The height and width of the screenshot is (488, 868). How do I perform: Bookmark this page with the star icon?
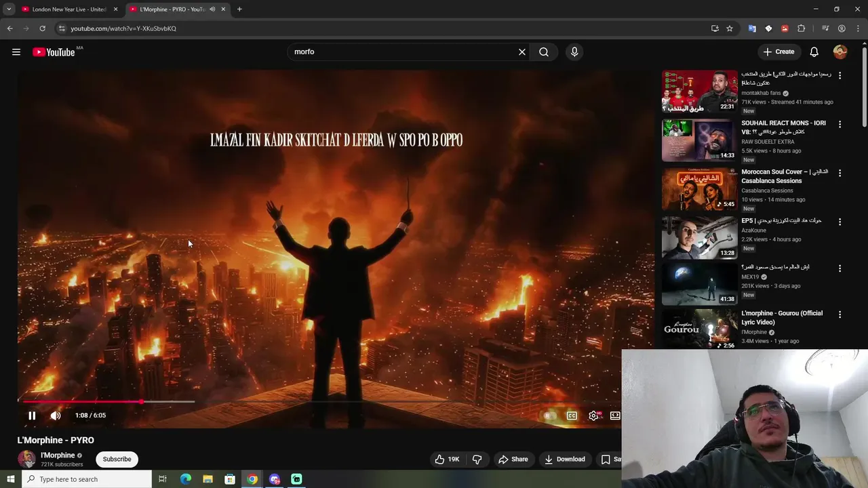coord(730,28)
